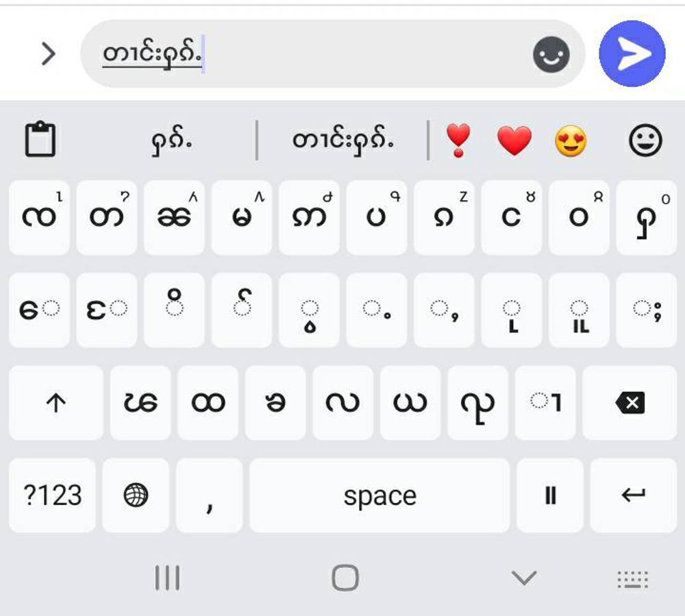Tap the blue send message button
Viewport: 685px width, 616px height.
click(632, 53)
